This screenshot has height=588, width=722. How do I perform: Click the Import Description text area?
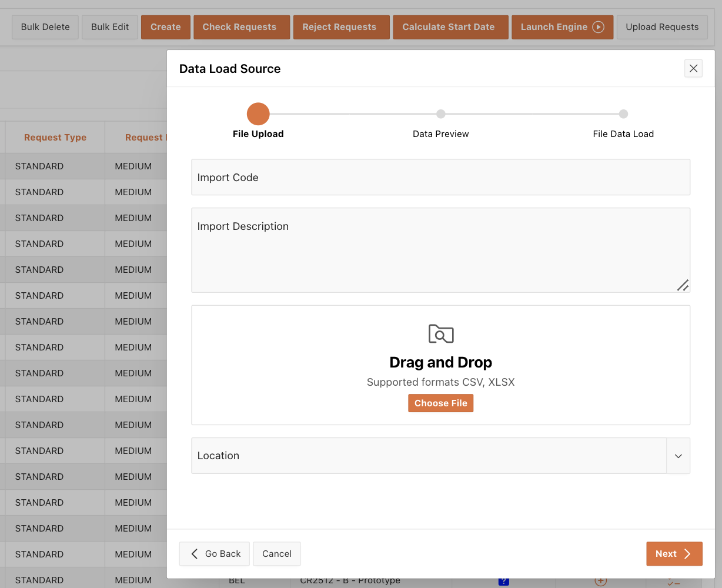point(440,250)
